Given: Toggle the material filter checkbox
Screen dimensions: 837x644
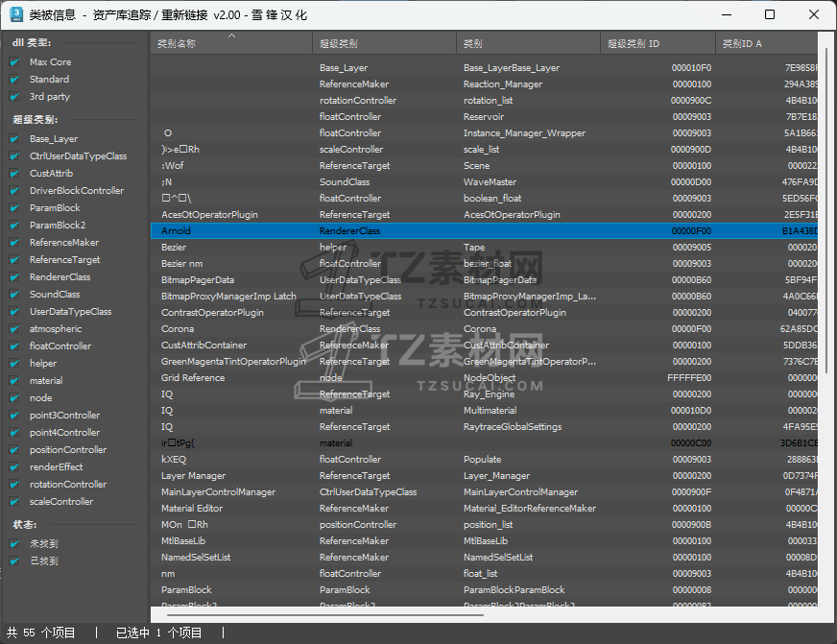Looking at the screenshot, I should [15, 381].
